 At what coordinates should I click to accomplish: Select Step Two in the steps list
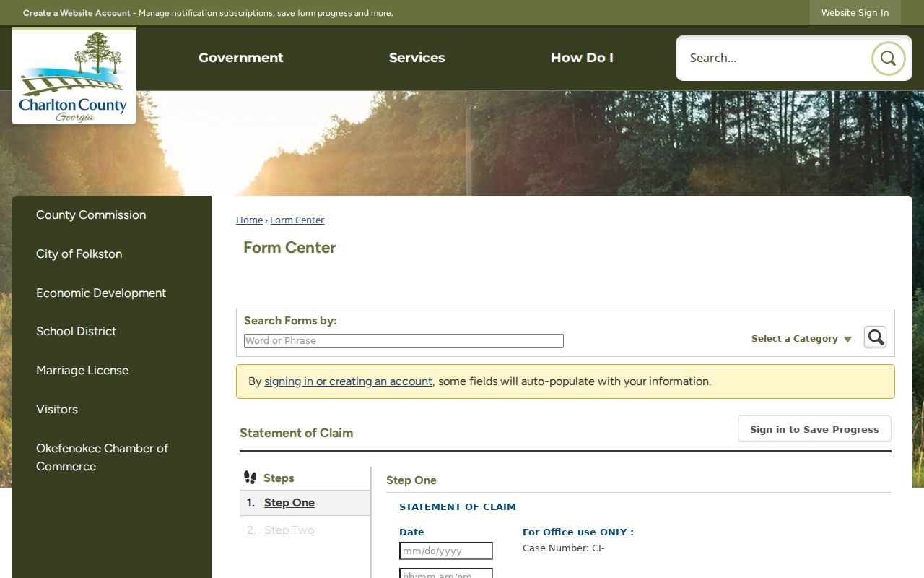coord(289,530)
